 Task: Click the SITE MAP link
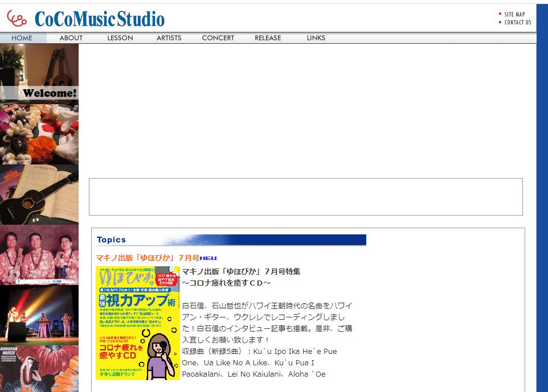(x=514, y=14)
